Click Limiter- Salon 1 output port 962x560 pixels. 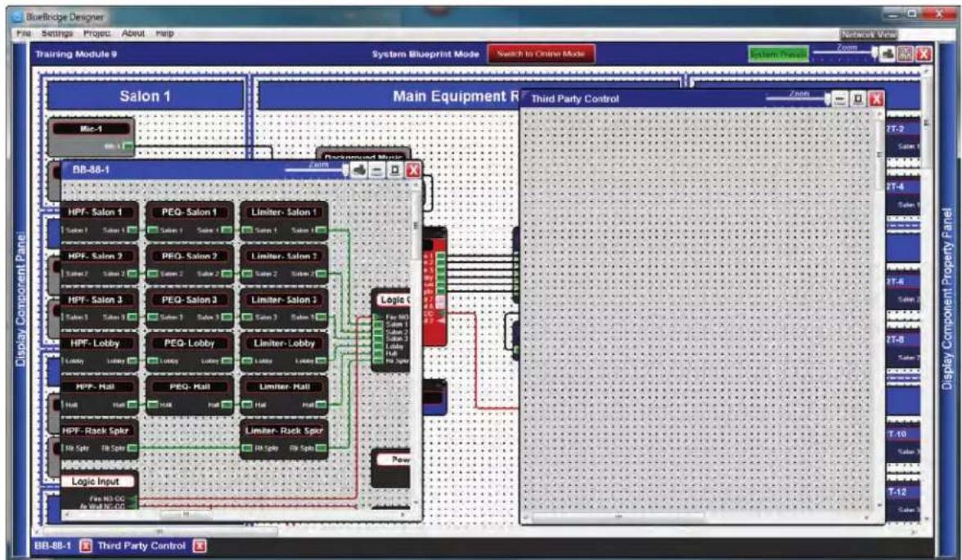[x=321, y=230]
